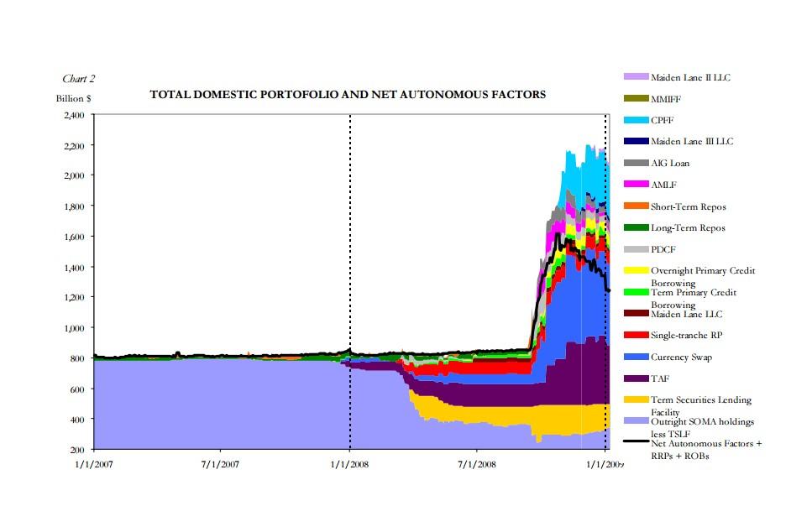The height and width of the screenshot is (527, 812).
Task: Click the "MMIFF" legend label
Action: (x=665, y=99)
